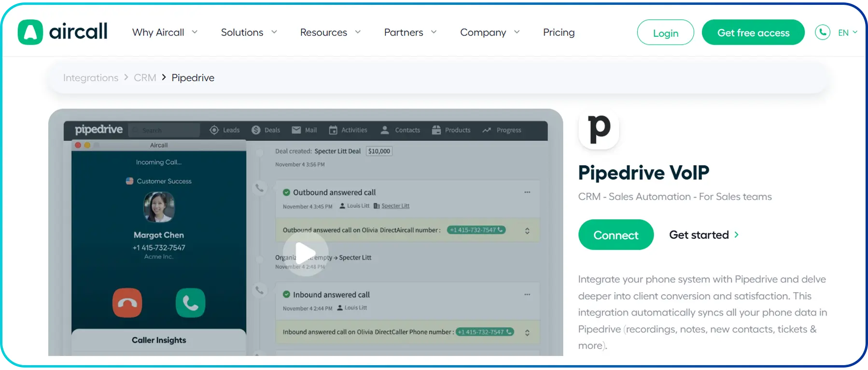Click the Connect button

(616, 235)
